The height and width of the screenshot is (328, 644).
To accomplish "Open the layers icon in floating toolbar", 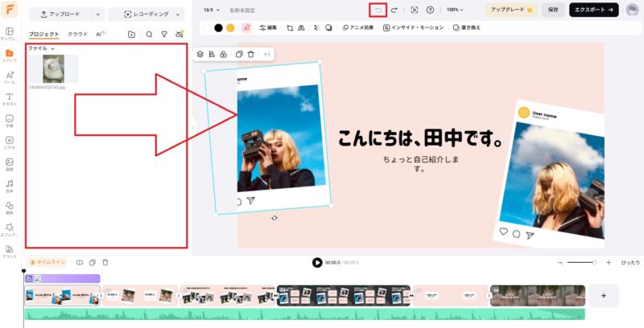I will (200, 54).
